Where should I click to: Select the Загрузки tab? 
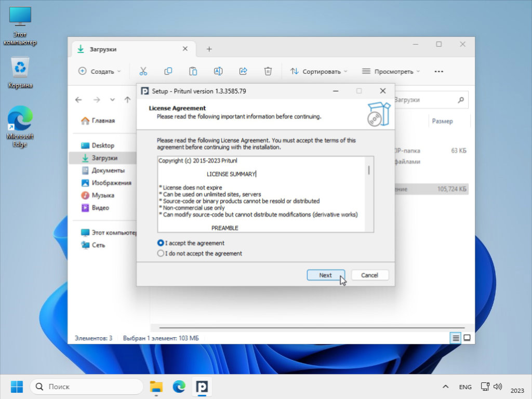coord(134,49)
